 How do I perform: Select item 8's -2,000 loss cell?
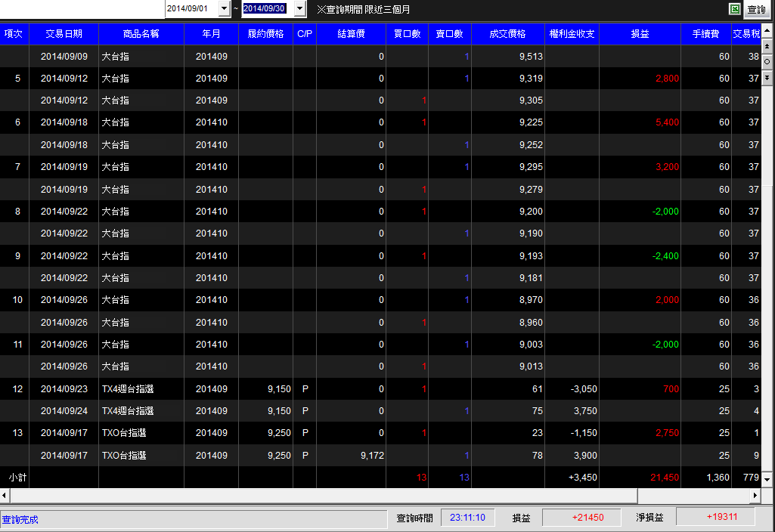click(640, 212)
